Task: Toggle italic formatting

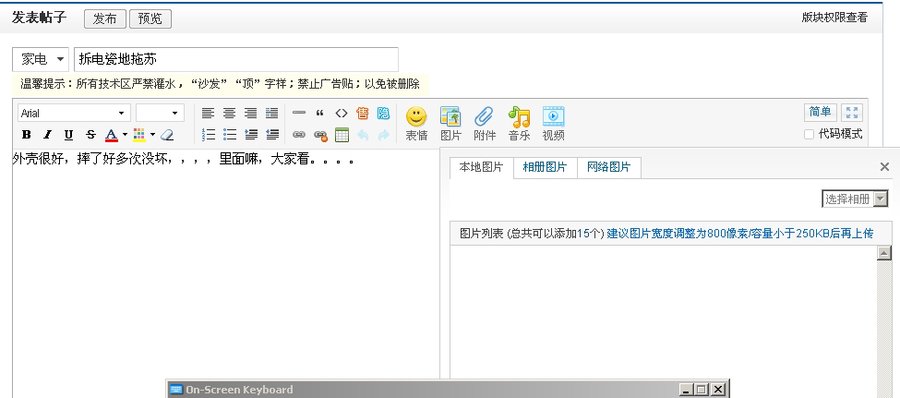Action: [x=47, y=135]
